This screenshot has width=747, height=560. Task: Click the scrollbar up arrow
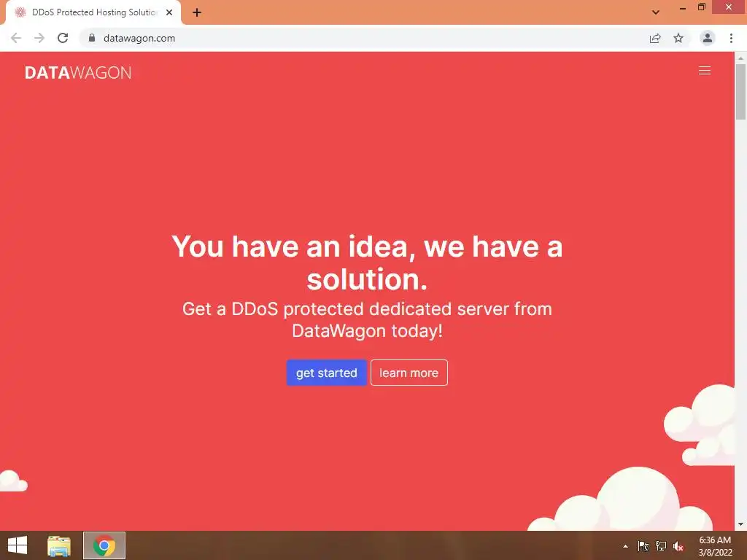pos(740,58)
